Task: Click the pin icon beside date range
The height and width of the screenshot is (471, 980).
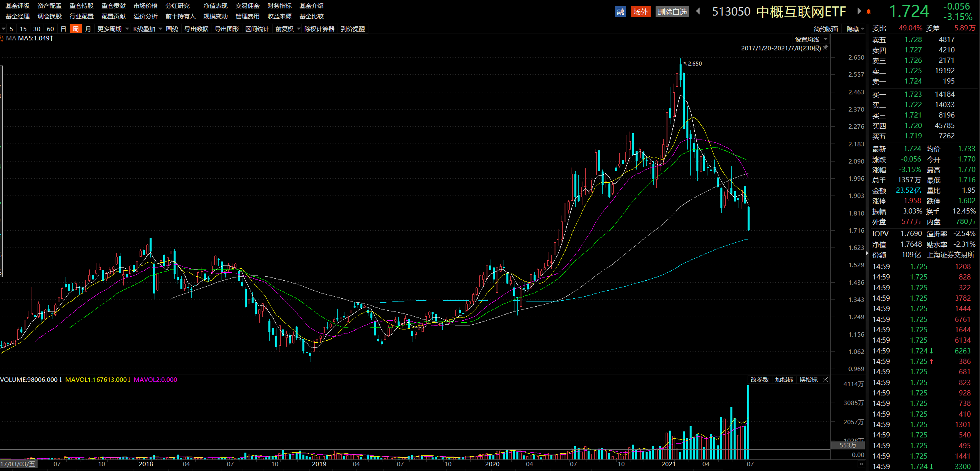Action: 825,48
